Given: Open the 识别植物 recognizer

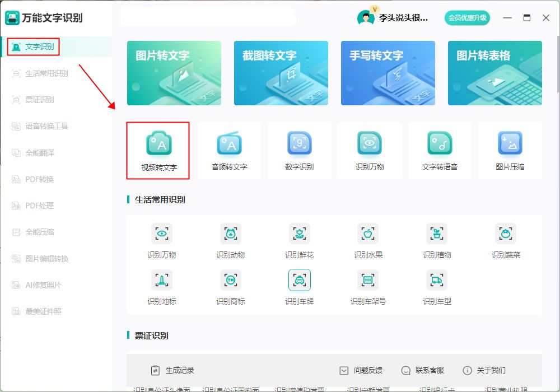Looking at the screenshot, I should (x=437, y=234).
